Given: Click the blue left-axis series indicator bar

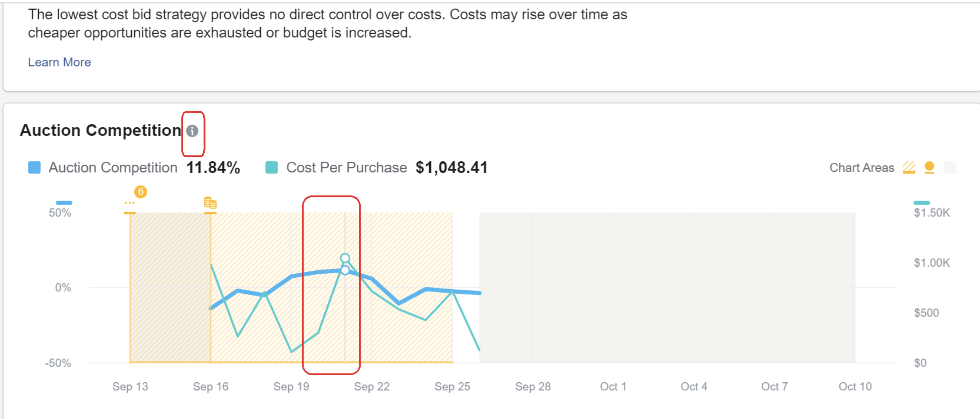Looking at the screenshot, I should [64, 203].
